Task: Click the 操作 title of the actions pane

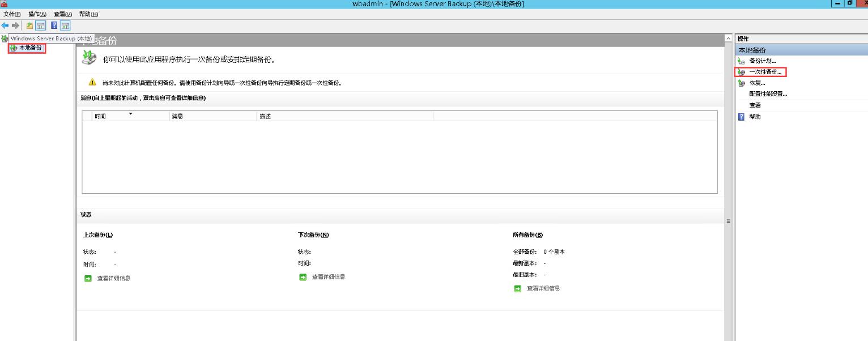Action: [x=743, y=39]
